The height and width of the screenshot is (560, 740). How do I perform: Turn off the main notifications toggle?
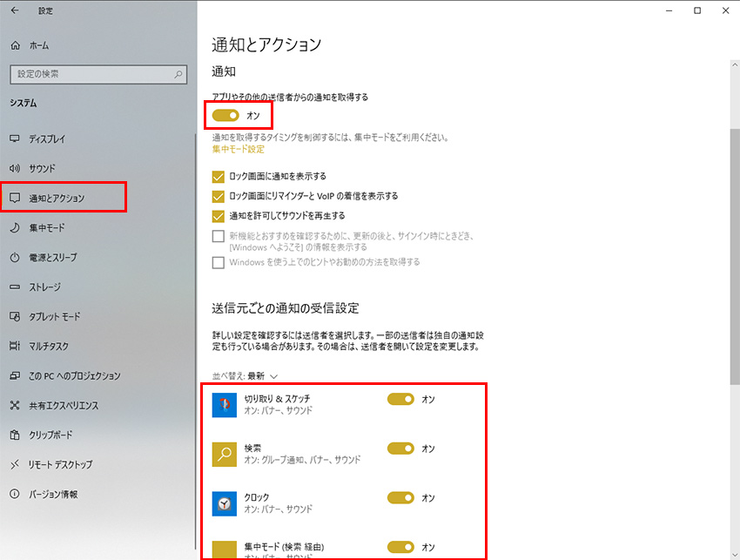pyautogui.click(x=226, y=115)
